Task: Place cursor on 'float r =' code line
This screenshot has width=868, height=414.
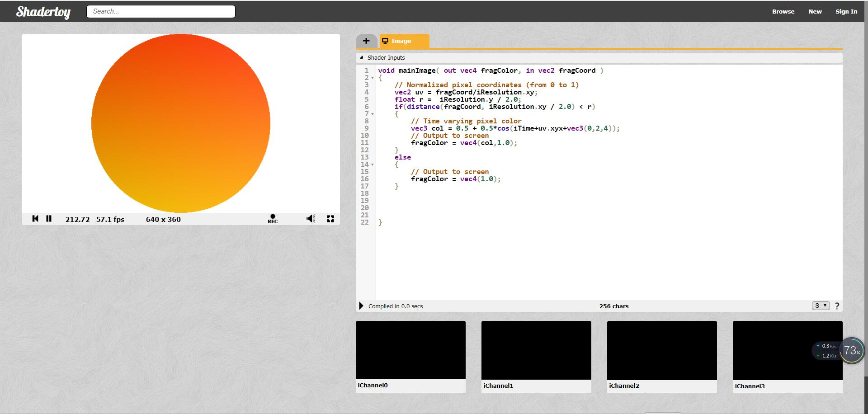Action: (458, 99)
